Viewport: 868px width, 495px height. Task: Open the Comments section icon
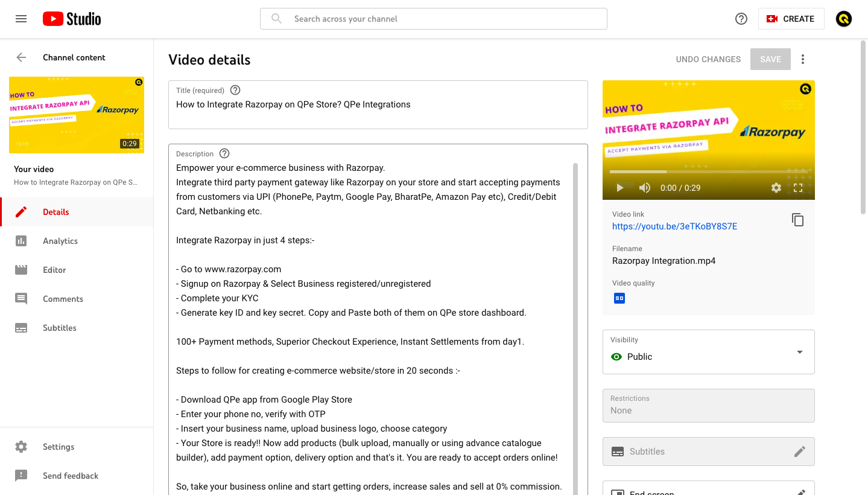21,299
